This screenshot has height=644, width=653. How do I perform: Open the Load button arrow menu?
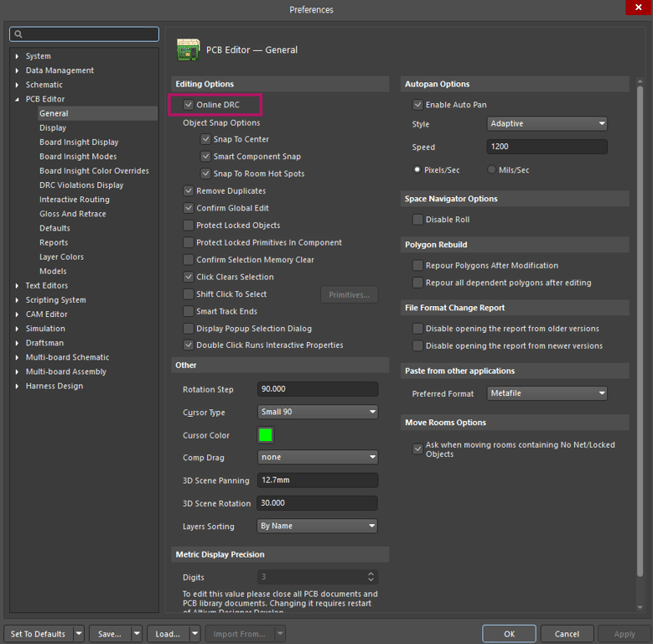[195, 634]
